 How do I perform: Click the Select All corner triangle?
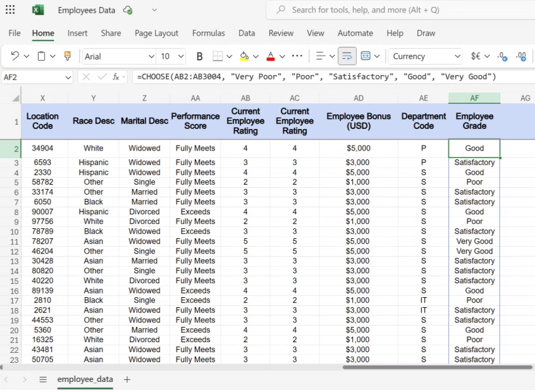coord(16,99)
